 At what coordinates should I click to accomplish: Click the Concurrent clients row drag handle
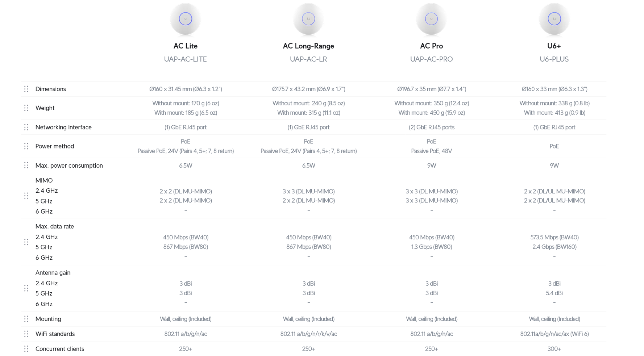tap(26, 349)
